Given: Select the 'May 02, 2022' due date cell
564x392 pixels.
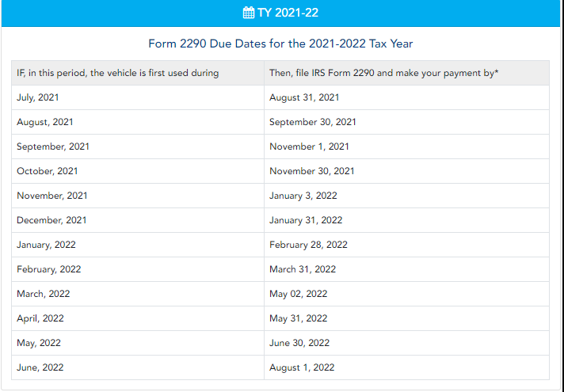Looking at the screenshot, I should point(406,294).
